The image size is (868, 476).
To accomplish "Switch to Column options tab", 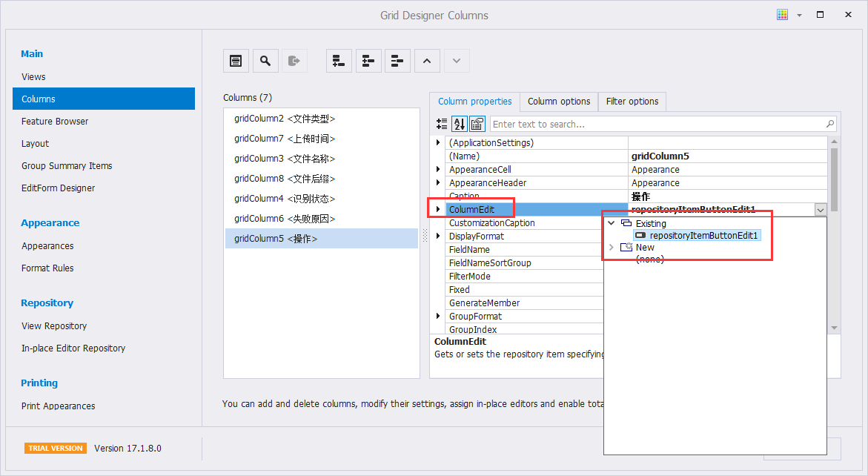I will (x=559, y=102).
